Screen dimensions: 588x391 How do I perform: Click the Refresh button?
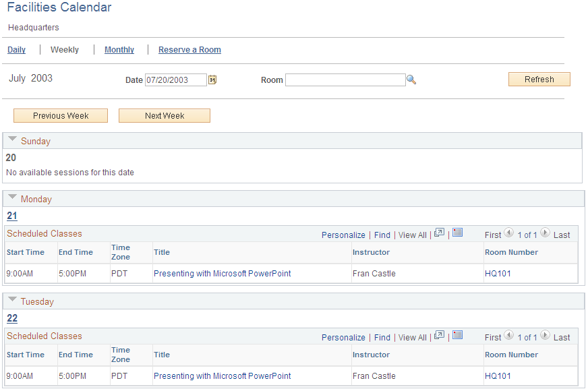[x=539, y=80]
